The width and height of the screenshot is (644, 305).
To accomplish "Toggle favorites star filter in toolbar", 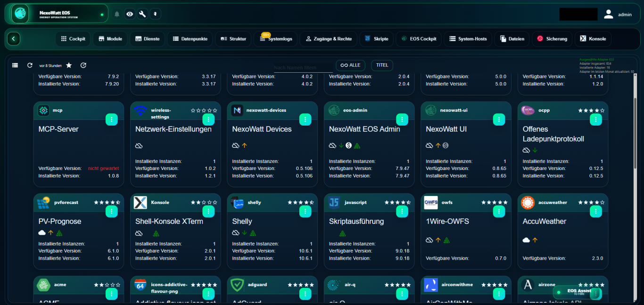I will 69,65.
